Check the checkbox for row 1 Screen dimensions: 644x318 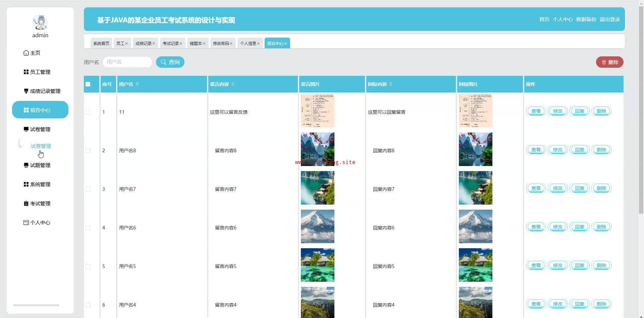pos(88,112)
